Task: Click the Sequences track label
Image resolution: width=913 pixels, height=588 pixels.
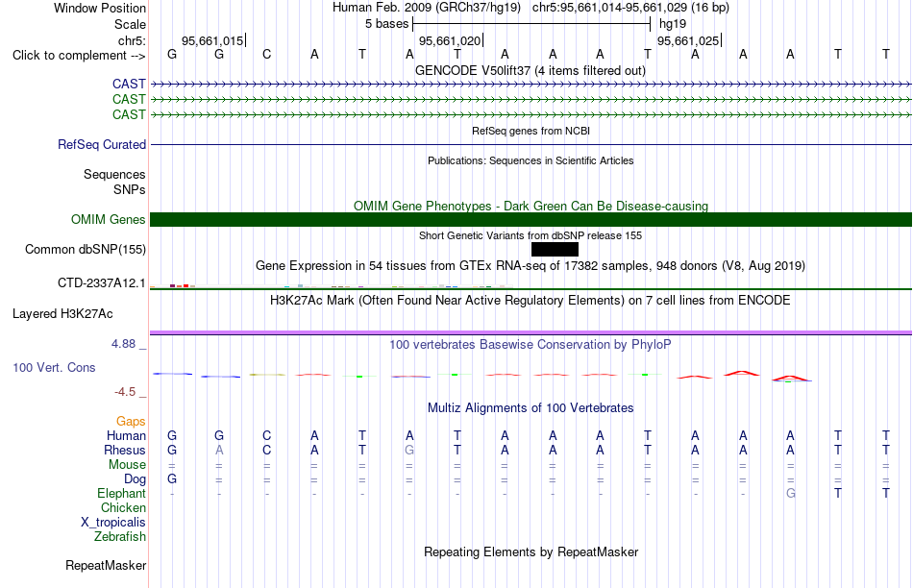Action: pyautogui.click(x=114, y=174)
